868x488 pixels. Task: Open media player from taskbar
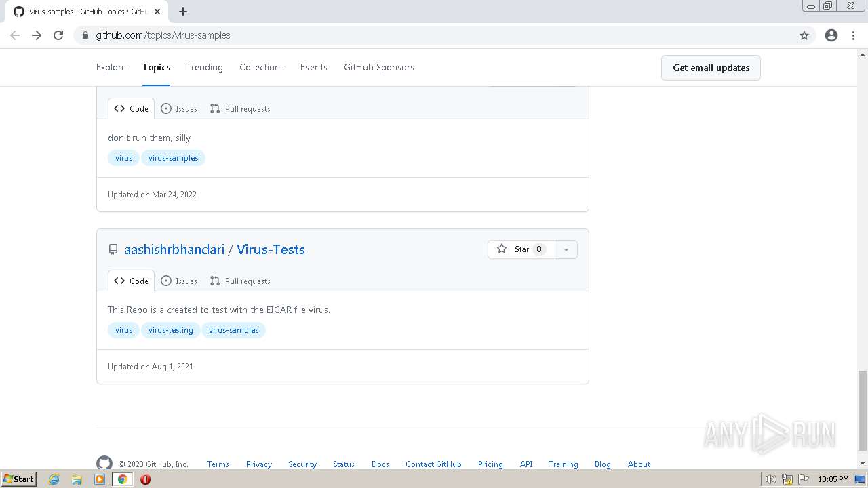click(x=100, y=479)
